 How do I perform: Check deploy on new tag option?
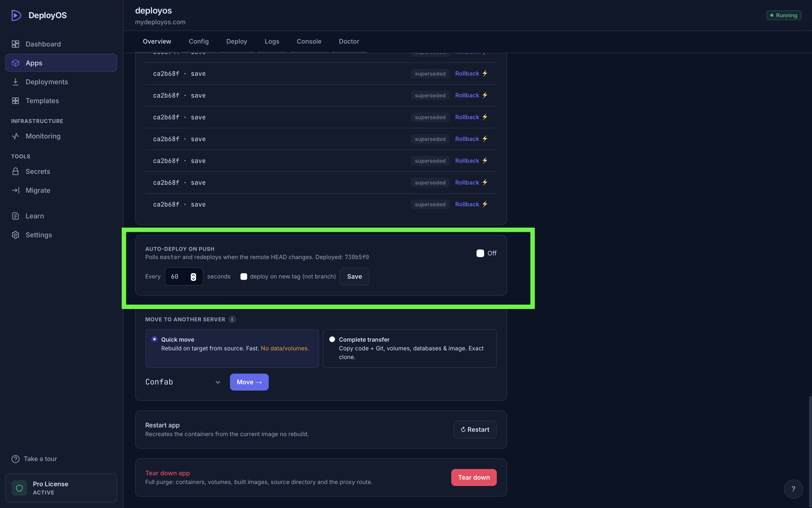pyautogui.click(x=244, y=277)
